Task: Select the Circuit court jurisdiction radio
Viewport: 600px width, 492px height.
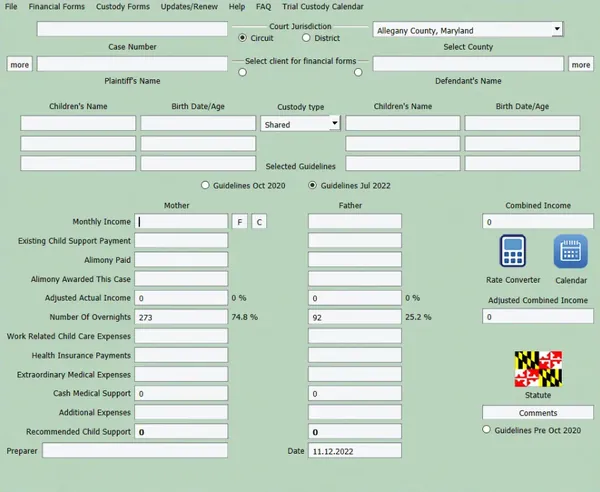Action: pyautogui.click(x=242, y=38)
